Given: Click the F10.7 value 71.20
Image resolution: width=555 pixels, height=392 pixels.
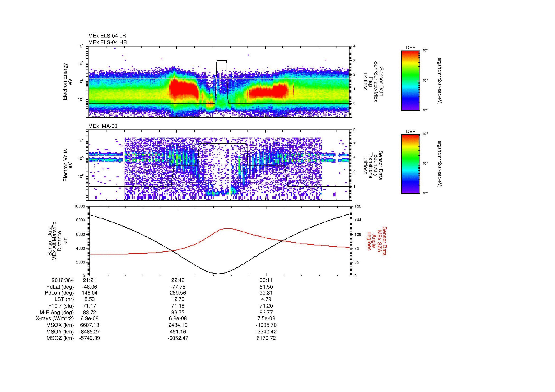Looking at the screenshot, I should 266,306.
